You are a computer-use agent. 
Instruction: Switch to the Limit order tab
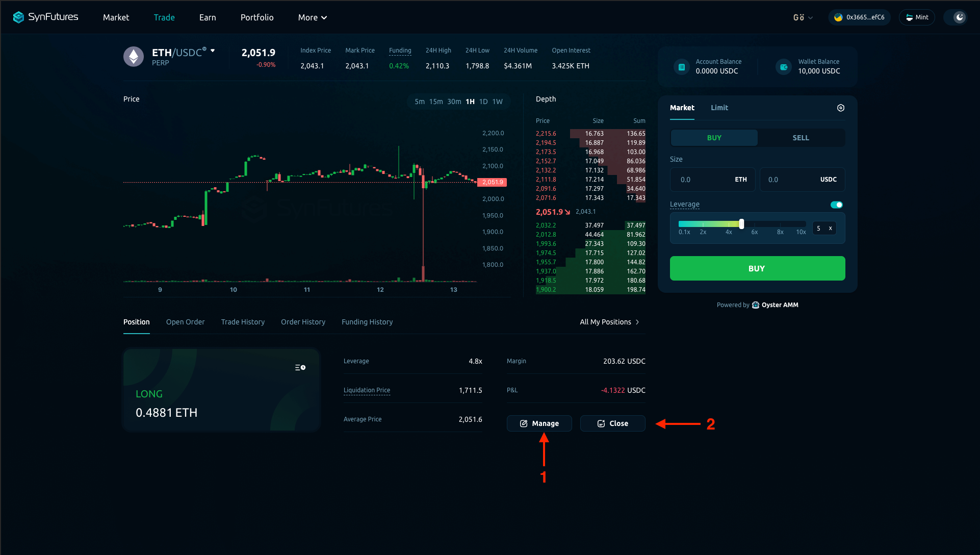tap(719, 108)
